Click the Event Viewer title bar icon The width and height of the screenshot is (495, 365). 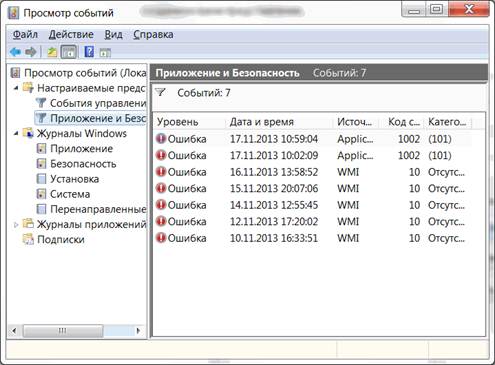coord(14,13)
